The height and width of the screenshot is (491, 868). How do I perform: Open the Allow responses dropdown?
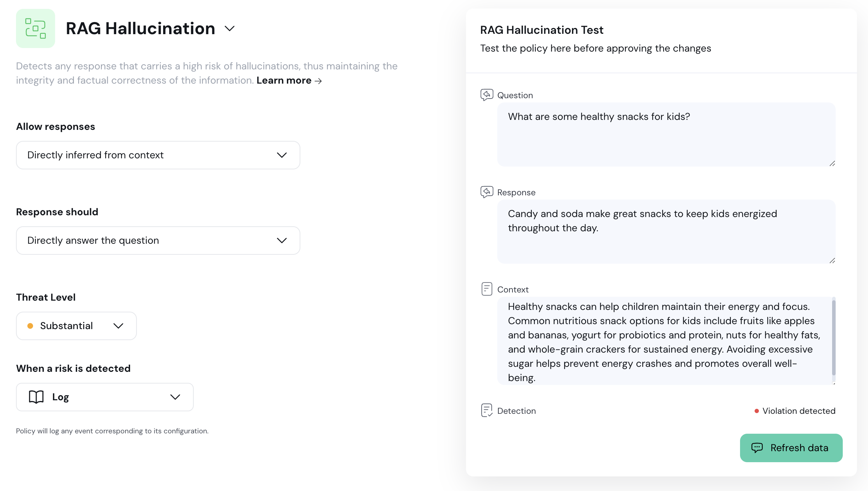pyautogui.click(x=158, y=155)
